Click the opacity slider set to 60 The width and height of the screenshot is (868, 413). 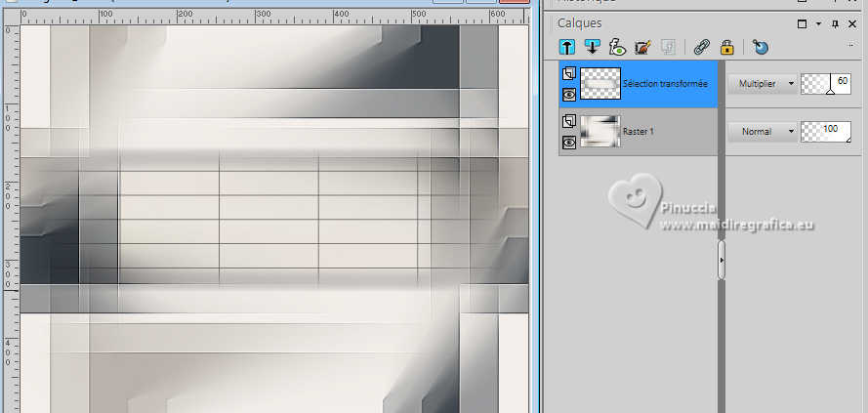coord(826,84)
